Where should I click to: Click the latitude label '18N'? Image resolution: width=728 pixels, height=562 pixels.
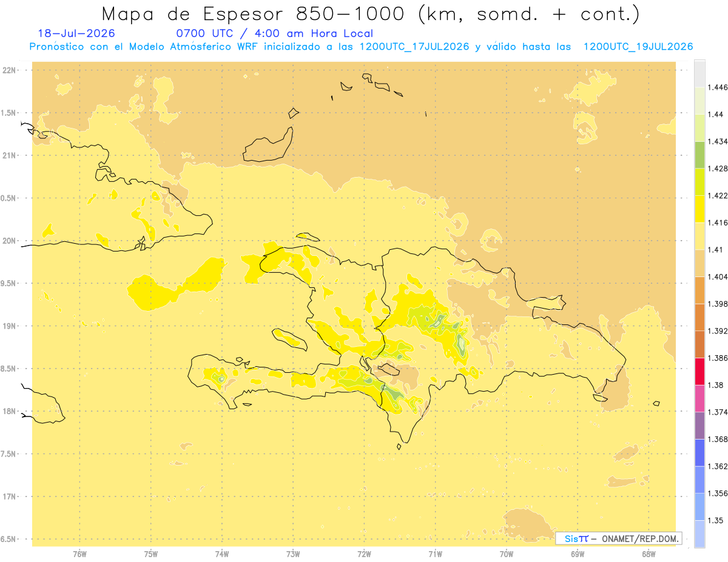point(9,411)
